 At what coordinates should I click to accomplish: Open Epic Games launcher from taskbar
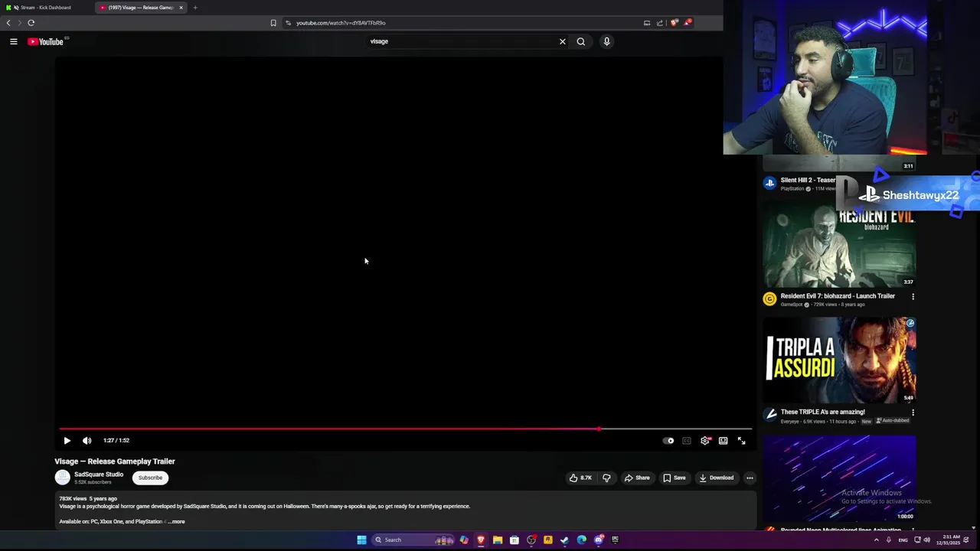click(616, 540)
